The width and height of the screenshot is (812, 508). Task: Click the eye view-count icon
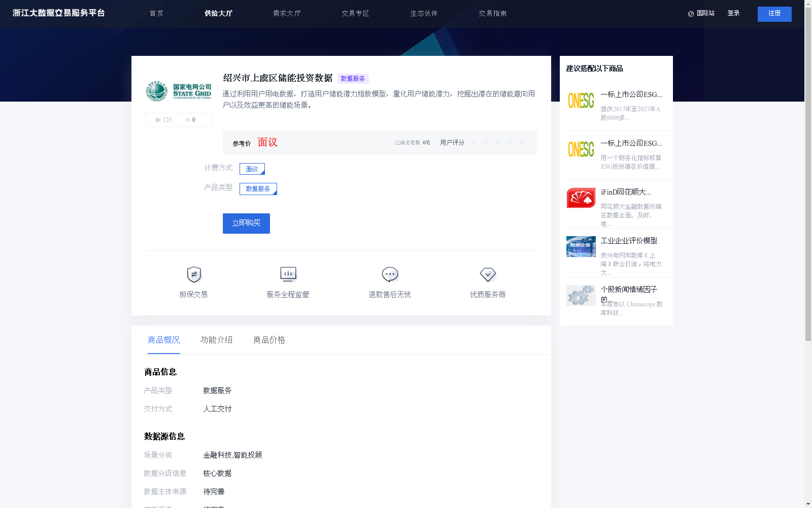tap(158, 120)
